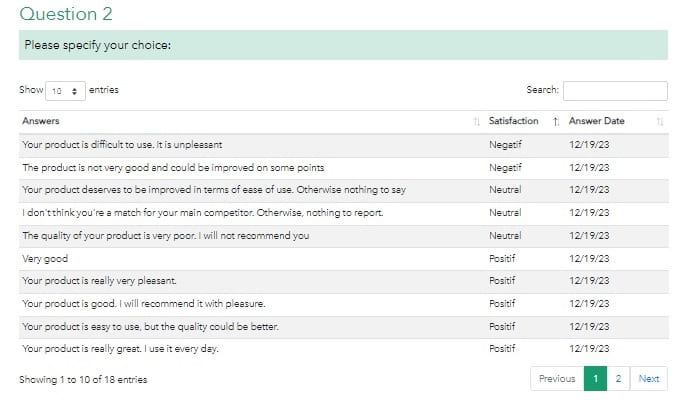Click the 'really great' answer row

[343, 349]
